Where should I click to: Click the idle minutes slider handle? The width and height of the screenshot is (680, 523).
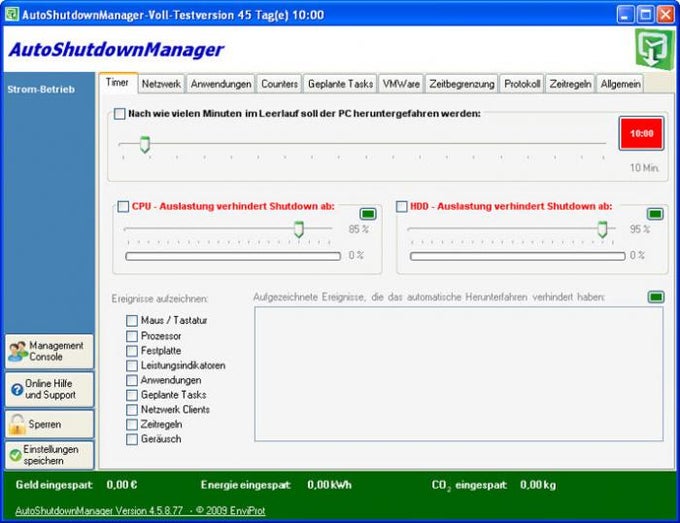pos(145,144)
